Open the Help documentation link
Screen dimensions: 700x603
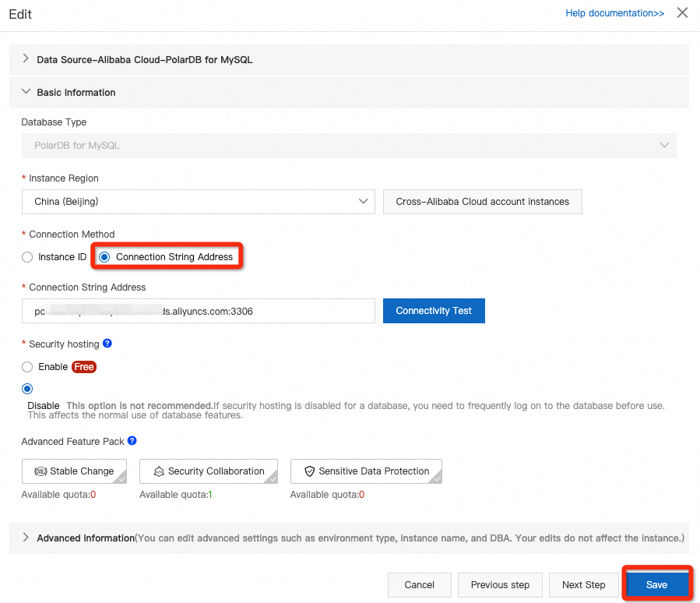pos(614,13)
